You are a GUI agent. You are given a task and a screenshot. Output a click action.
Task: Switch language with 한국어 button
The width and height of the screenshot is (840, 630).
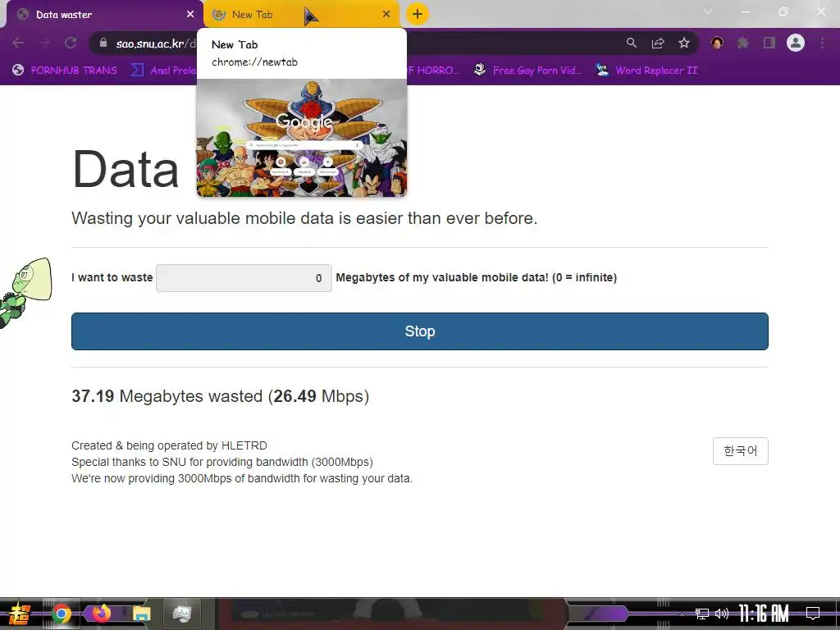741,451
